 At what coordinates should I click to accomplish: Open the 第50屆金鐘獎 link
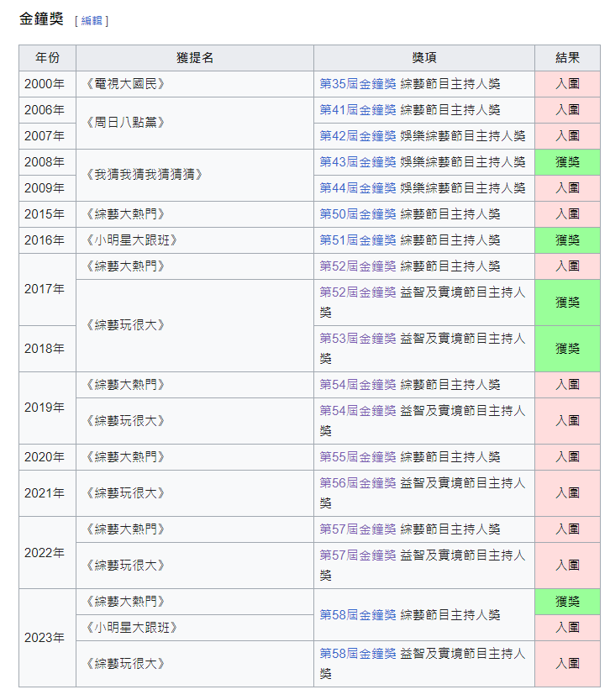click(x=357, y=214)
